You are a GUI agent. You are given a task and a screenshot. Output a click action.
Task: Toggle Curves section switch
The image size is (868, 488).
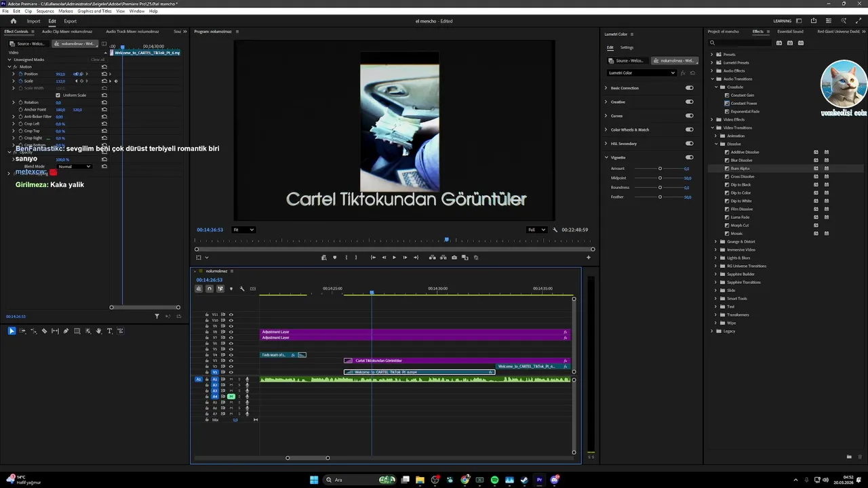click(690, 116)
